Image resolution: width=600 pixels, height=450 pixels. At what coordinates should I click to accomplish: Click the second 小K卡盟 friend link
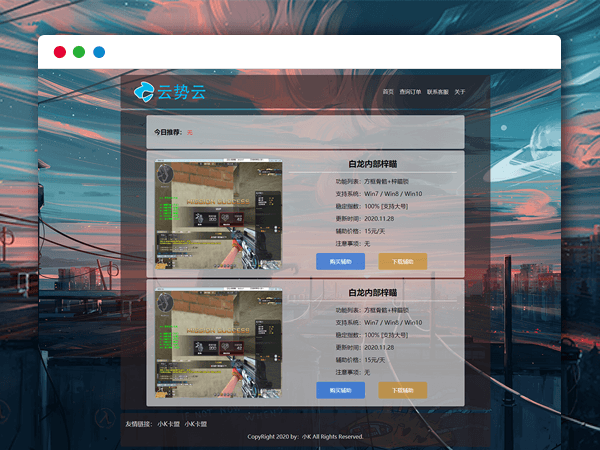click(195, 424)
